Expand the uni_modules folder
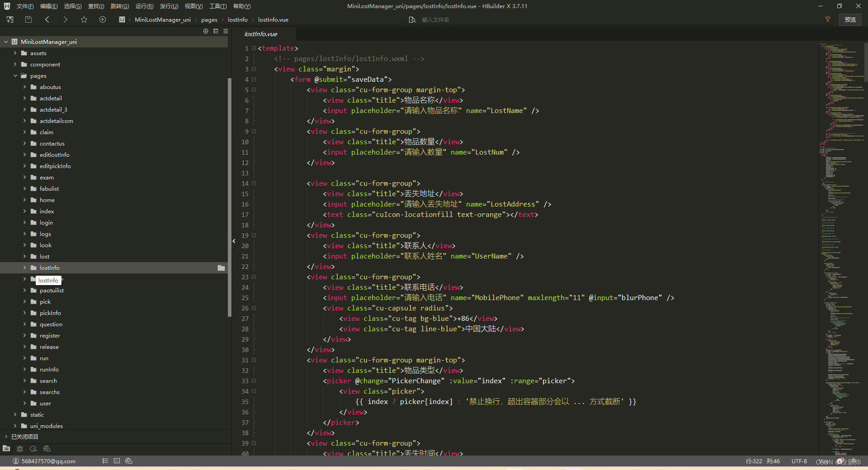 15,426
